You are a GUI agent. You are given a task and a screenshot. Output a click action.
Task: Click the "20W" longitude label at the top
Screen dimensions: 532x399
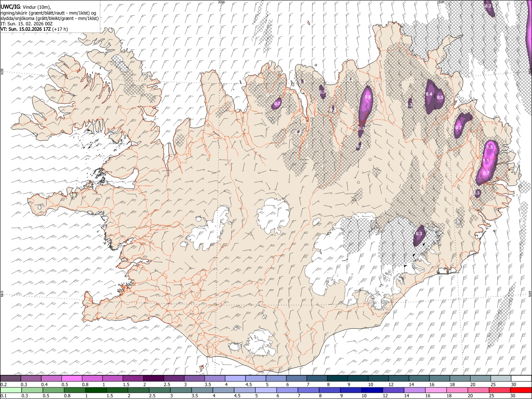(221, 2)
